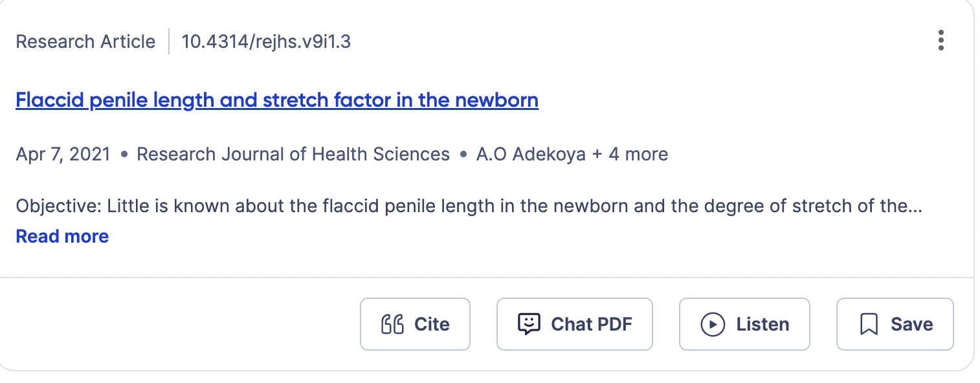Open Research Journal of Health Sciences
This screenshot has height=383, width=980.
293,154
